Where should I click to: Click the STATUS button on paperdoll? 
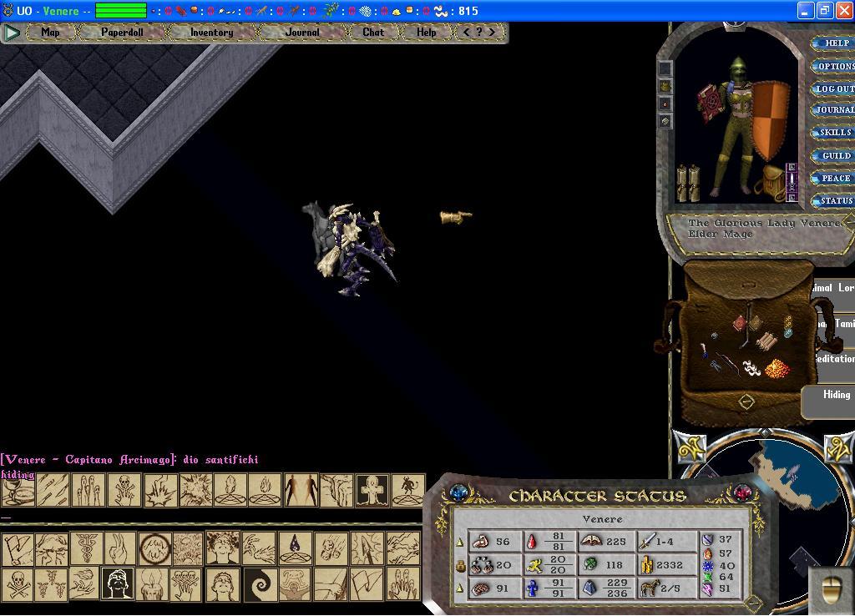pyautogui.click(x=832, y=201)
